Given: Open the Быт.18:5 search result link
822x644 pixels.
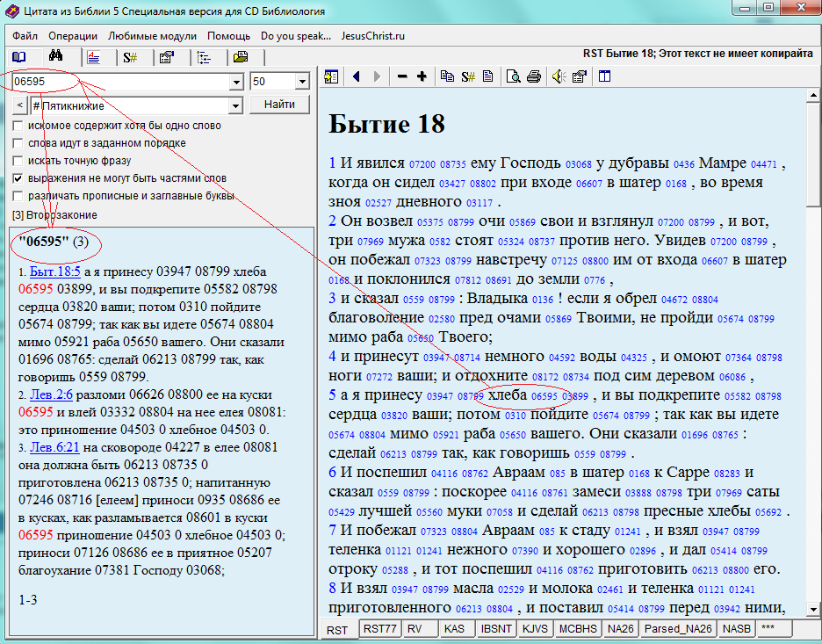Looking at the screenshot, I should pyautogui.click(x=55, y=271).
